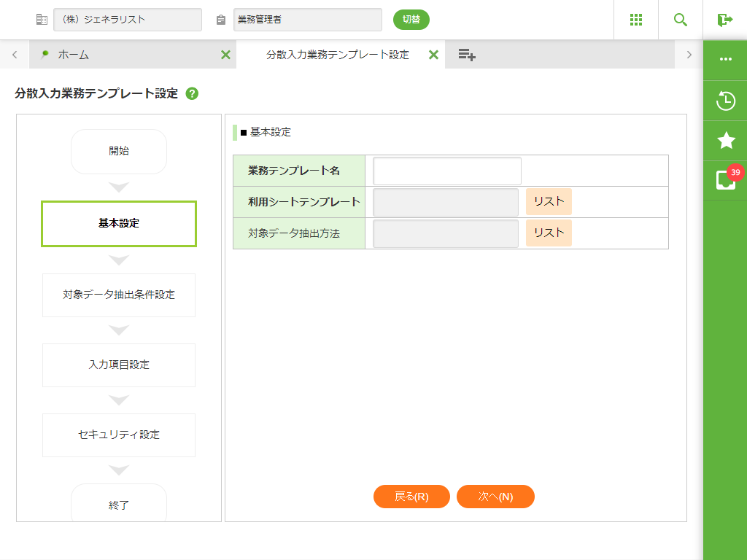The height and width of the screenshot is (560, 747).
Task: Open the apps grid menu icon
Action: point(635,20)
